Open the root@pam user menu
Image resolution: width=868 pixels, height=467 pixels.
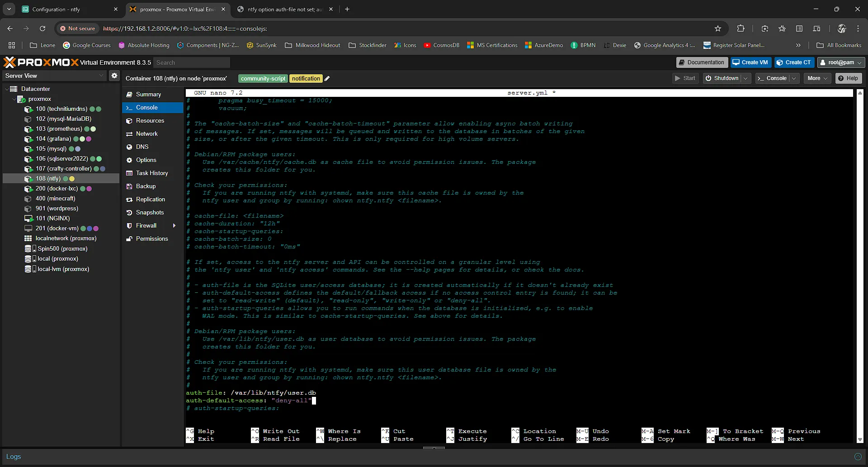[841, 62]
